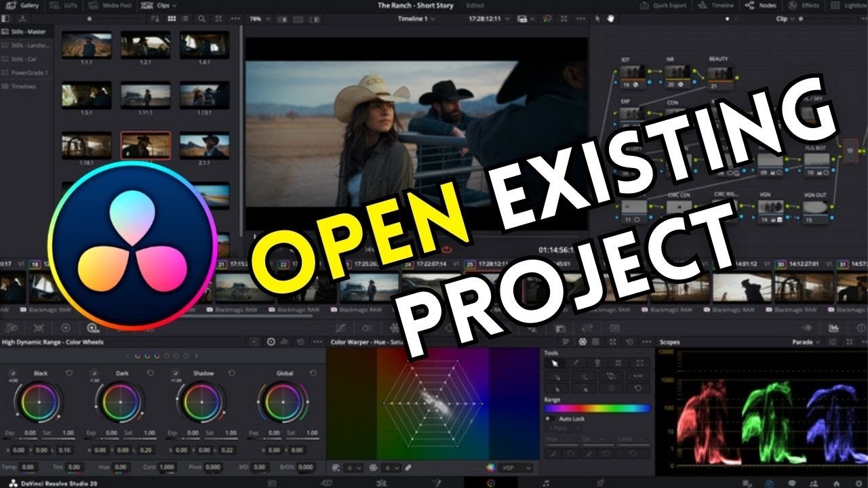Select PowerGrade 1 album
Viewport: 868px width, 488px height.
(23, 73)
